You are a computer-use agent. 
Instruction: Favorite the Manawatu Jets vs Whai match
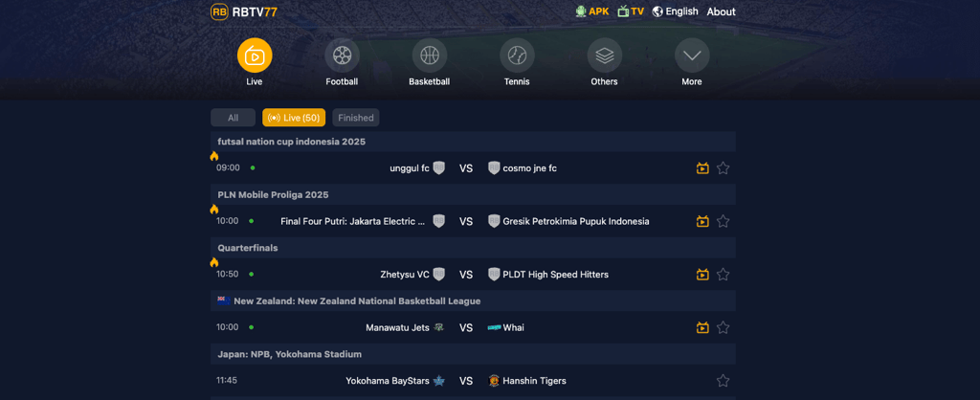[724, 327]
